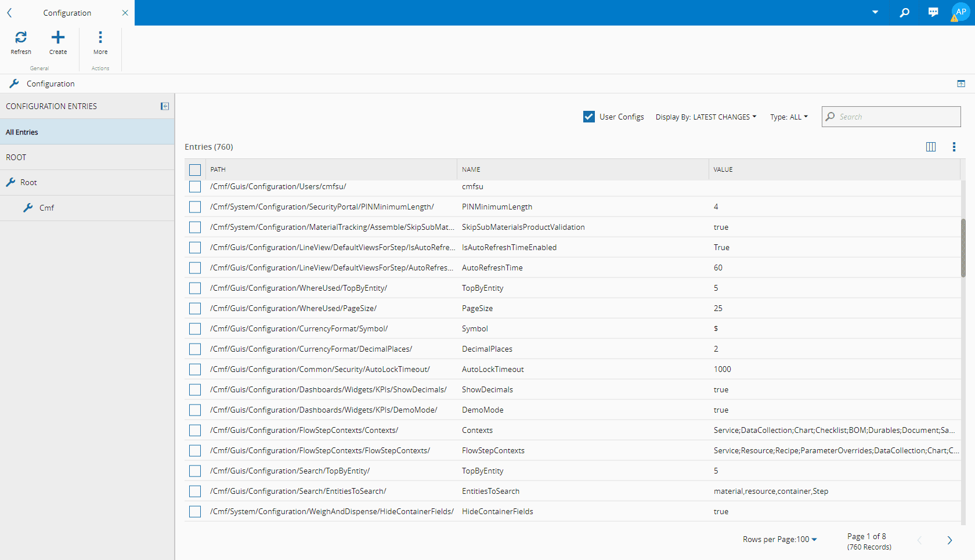The image size is (975, 560).
Task: Collapse the Configuration Entries side panel
Action: 165,106
